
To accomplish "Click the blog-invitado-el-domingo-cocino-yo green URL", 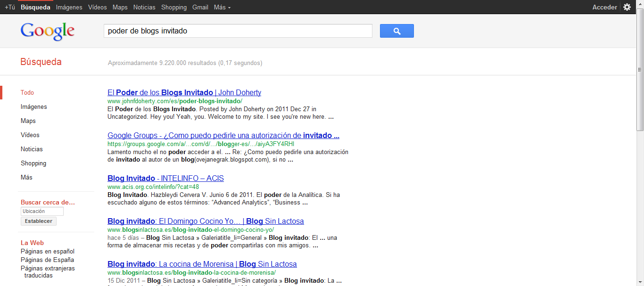I will point(190,230).
